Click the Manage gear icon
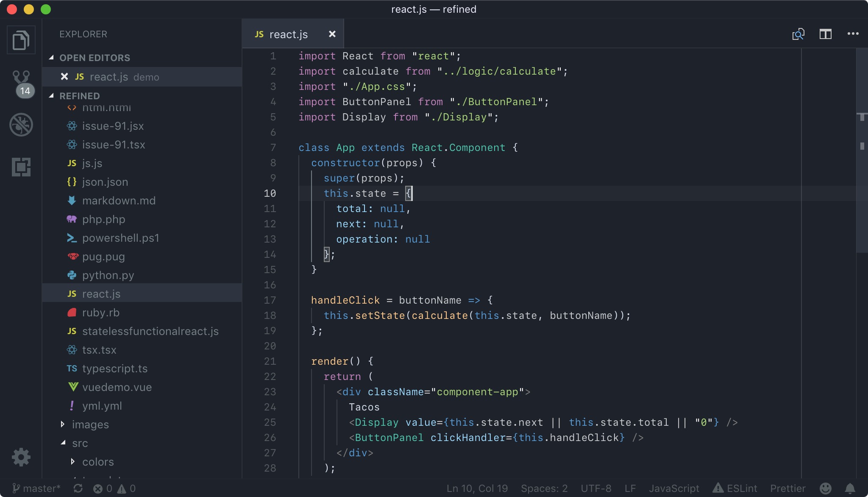Screen dimensions: 868x497 (21, 457)
